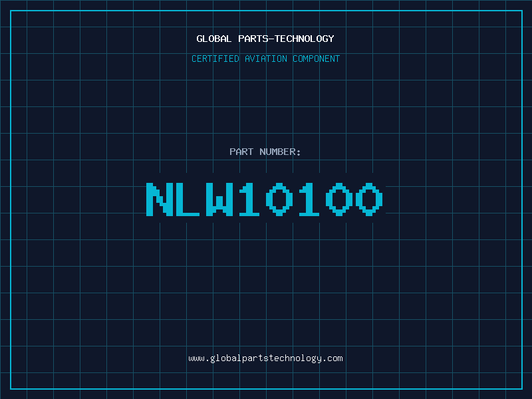Open the www.globalpartstechnology.com website link
Screen dimensions: 532x399
click(265, 358)
